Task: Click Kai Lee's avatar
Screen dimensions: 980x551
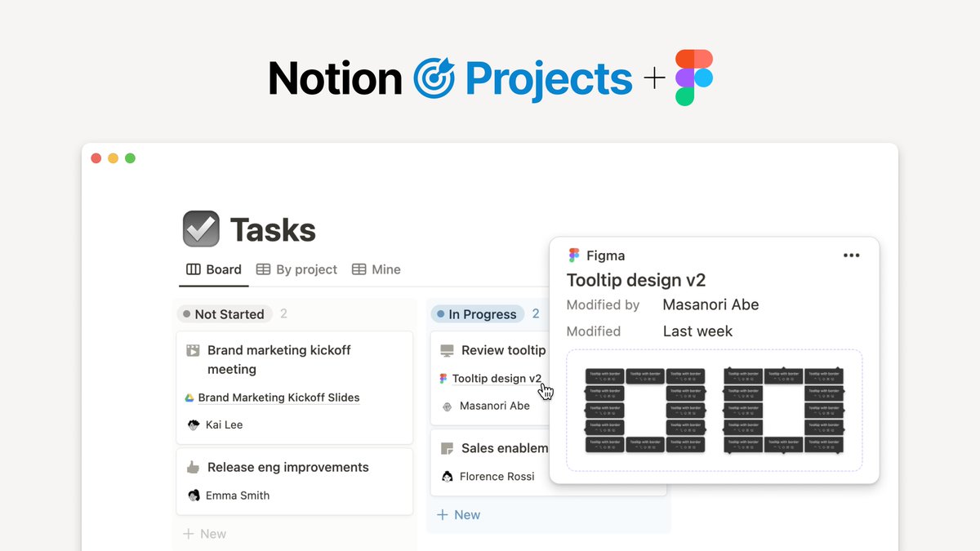Action: click(194, 424)
